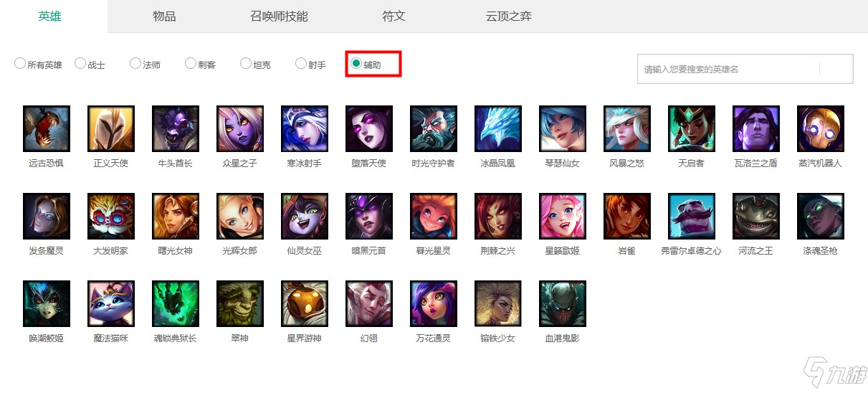
Task: Open the 魂锁典狱长 hero portrait
Action: click(176, 304)
